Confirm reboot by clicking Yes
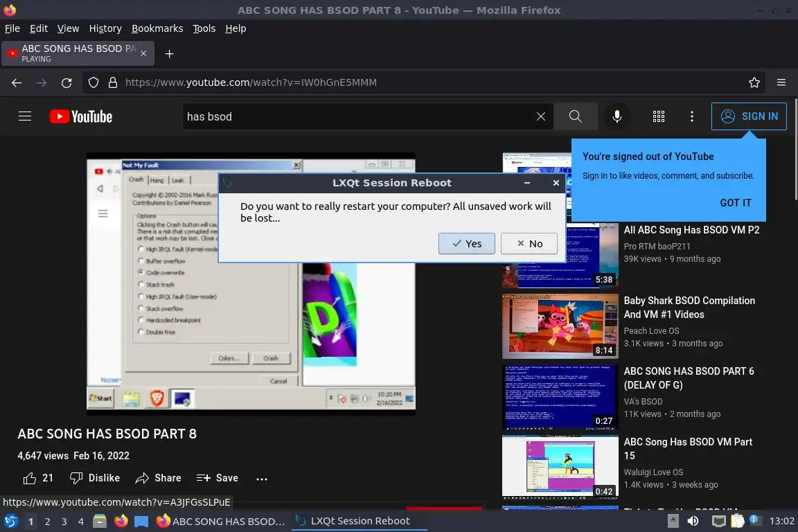The height and width of the screenshot is (532, 798). (467, 244)
